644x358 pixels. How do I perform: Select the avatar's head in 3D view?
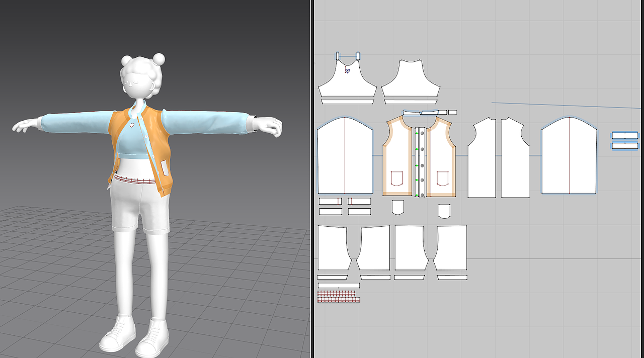140,78
